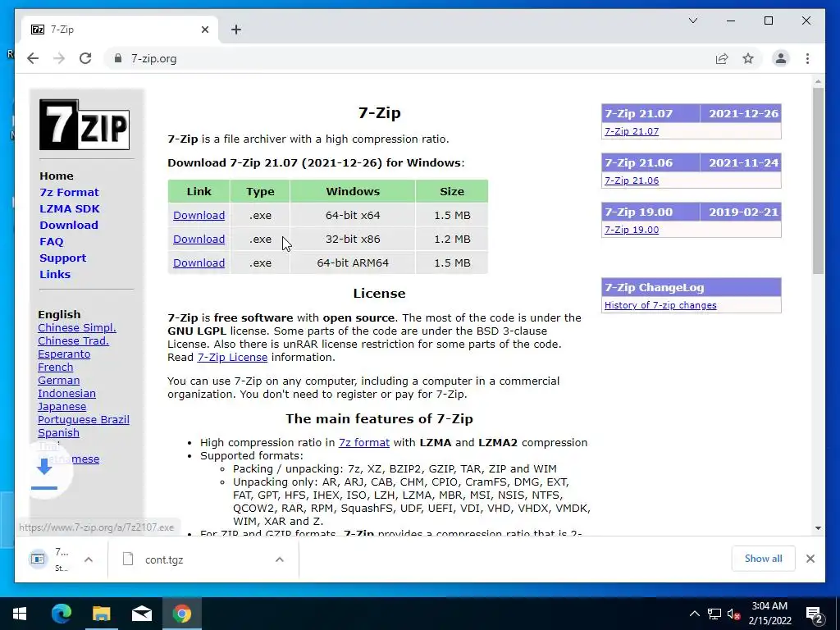Open the 7-Zip 19.00 news link
This screenshot has width=840, height=630.
pyautogui.click(x=632, y=230)
